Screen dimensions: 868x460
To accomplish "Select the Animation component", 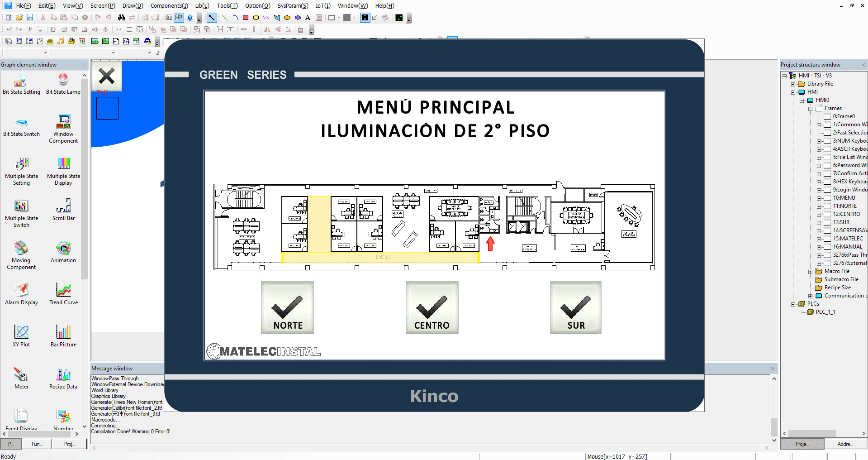I will 63,248.
